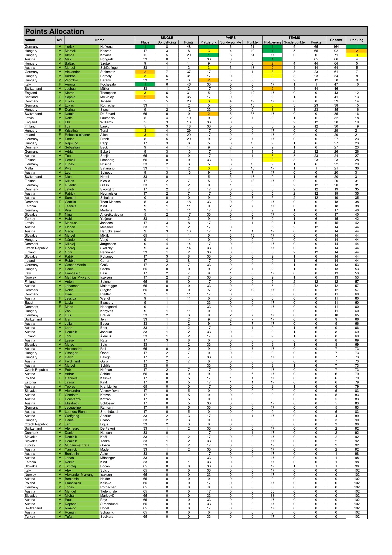Select the Nation column header
This screenshot has height=555, width=392.
[x=30, y=40]
